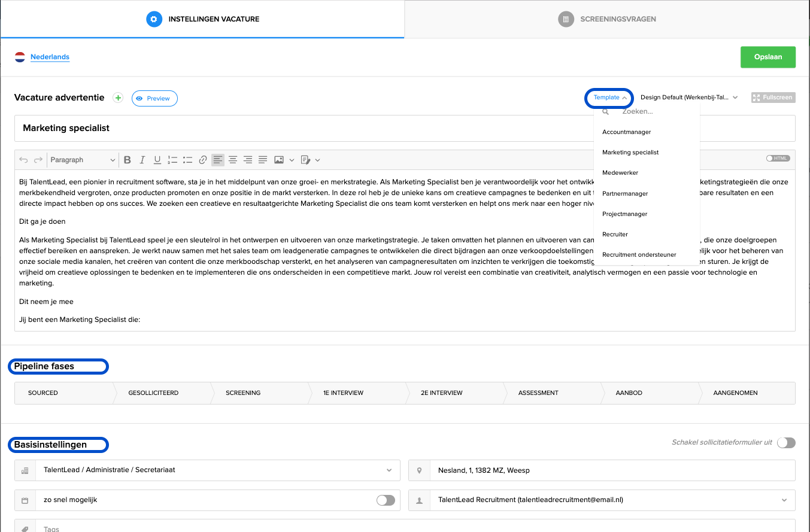
Task: Save the vacancy with Opslaan
Action: (x=768, y=57)
